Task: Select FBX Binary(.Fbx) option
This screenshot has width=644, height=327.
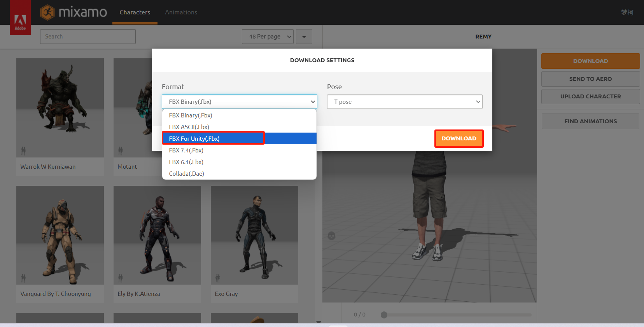Action: click(239, 115)
